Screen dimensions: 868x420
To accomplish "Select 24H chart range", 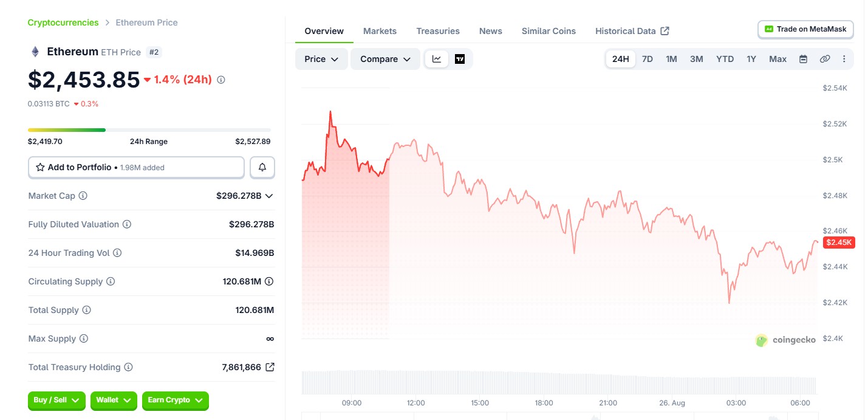I will tap(621, 59).
